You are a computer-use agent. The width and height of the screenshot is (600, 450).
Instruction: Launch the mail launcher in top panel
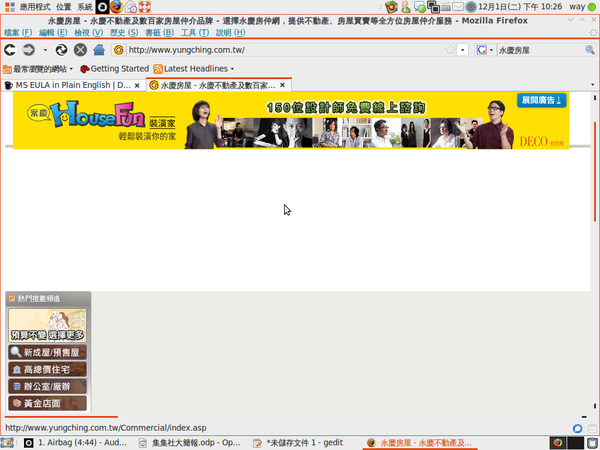click(x=130, y=7)
